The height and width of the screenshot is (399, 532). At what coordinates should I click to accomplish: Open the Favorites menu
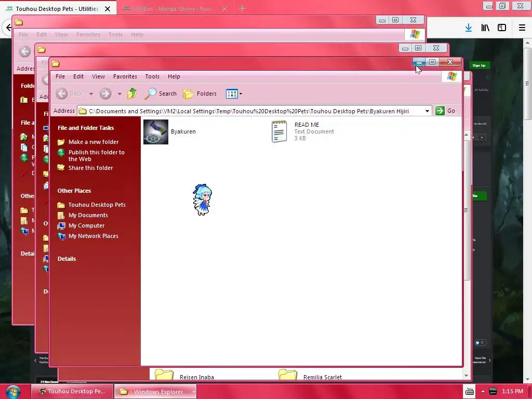click(125, 76)
